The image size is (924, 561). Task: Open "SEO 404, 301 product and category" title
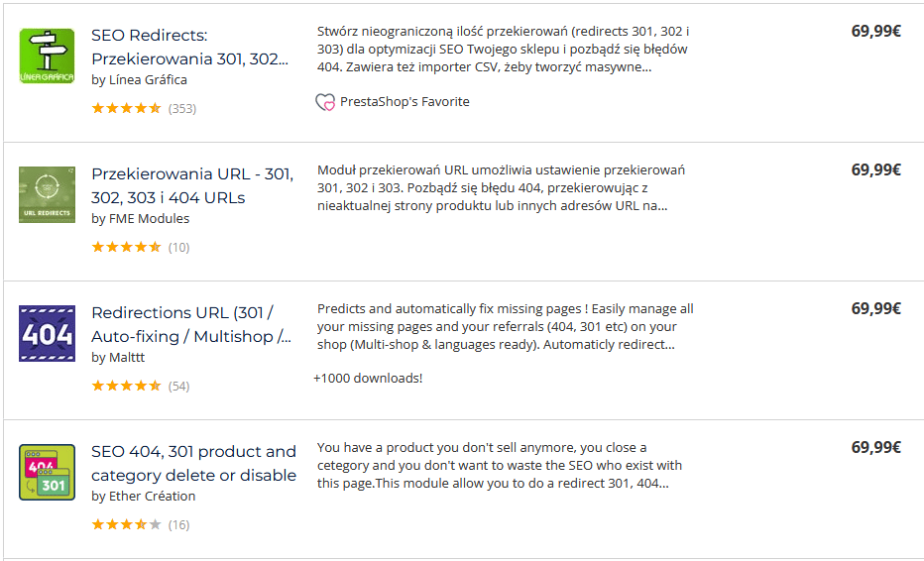tap(194, 463)
